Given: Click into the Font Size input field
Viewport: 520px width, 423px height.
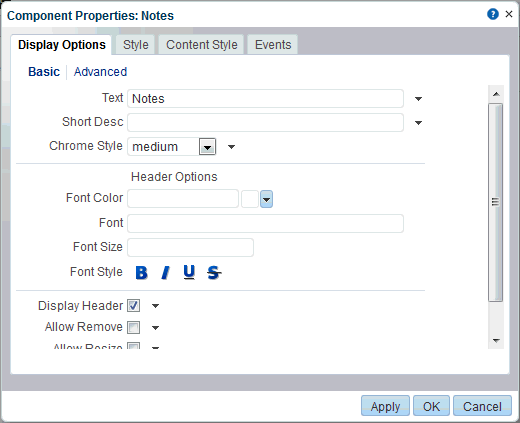Looking at the screenshot, I should (x=190, y=247).
